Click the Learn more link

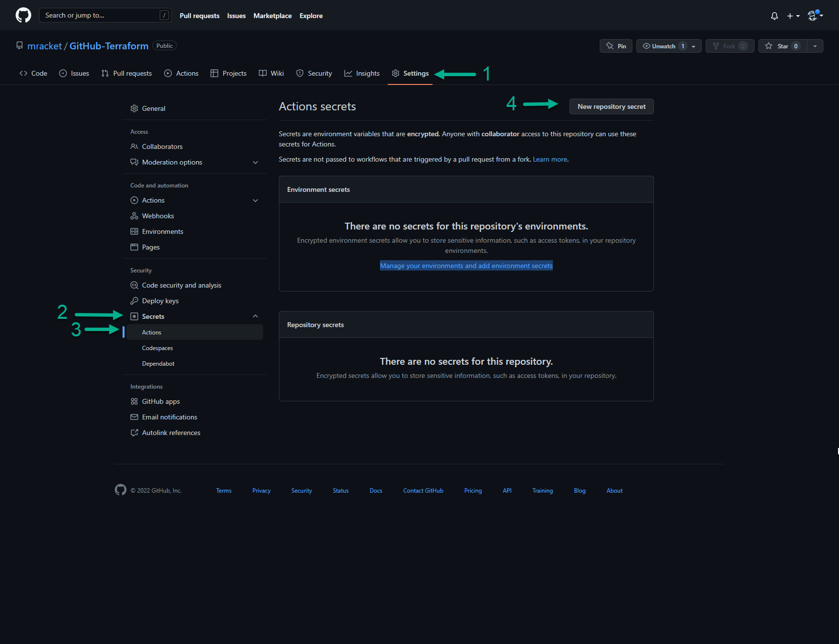tap(550, 159)
